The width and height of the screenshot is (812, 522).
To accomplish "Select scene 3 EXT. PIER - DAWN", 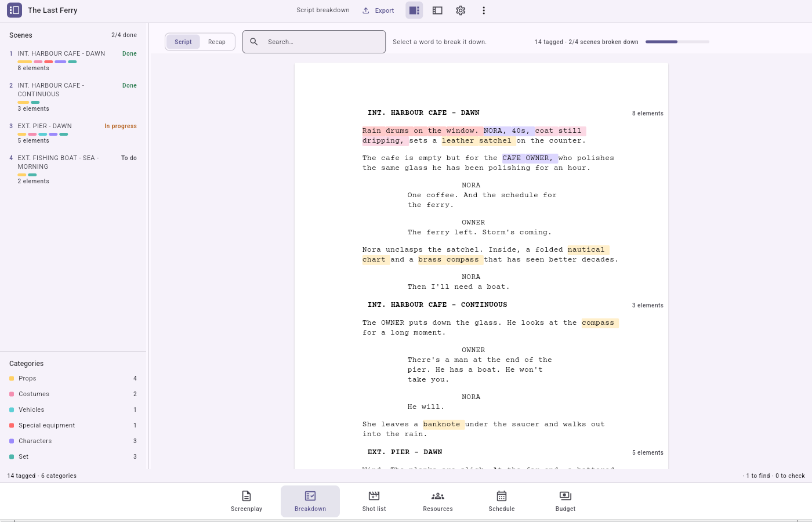I will pos(73,133).
